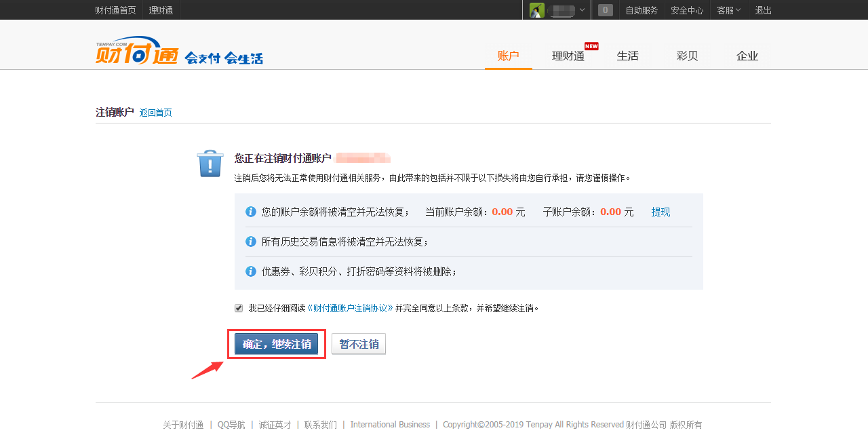
Task: Click the 提现 withdraw link
Action: [660, 212]
